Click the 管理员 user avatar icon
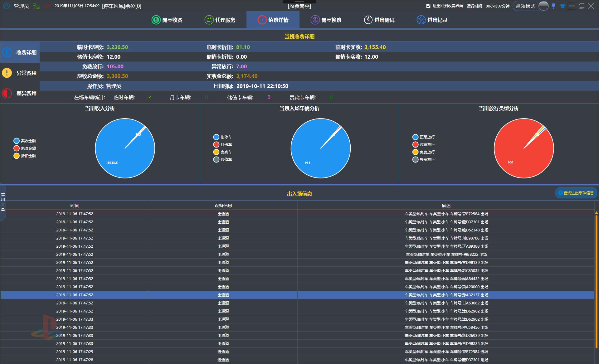This screenshot has width=599, height=364. (6, 6)
